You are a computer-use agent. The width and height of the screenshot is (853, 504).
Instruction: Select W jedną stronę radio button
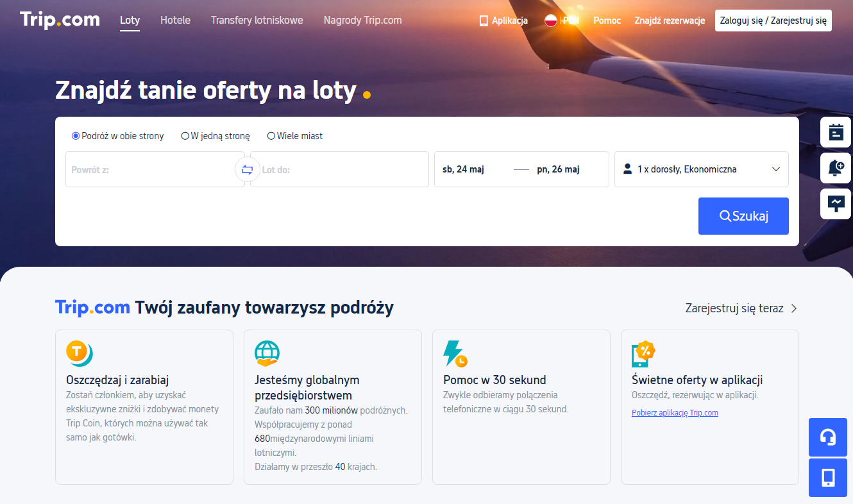coord(185,136)
